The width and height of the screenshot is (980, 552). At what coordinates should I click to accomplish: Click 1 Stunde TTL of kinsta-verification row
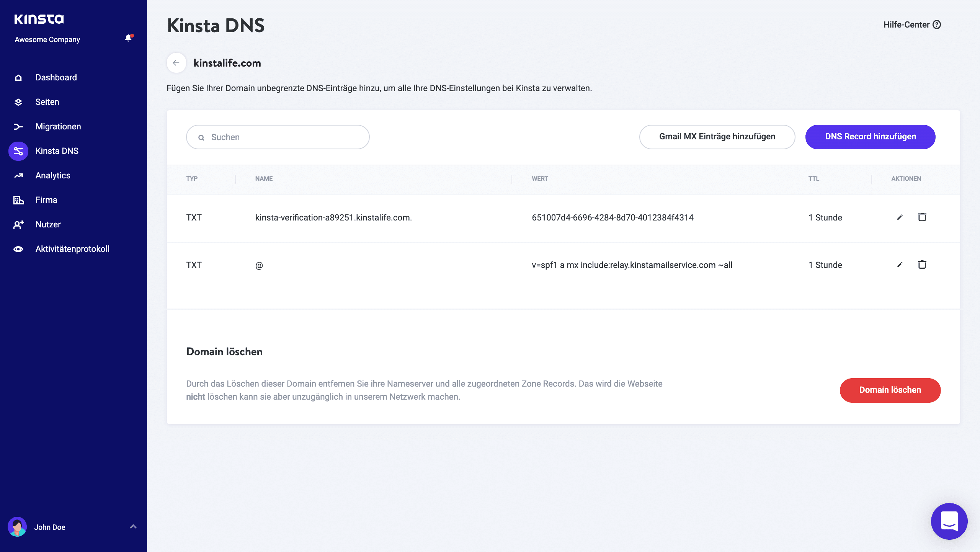click(825, 218)
